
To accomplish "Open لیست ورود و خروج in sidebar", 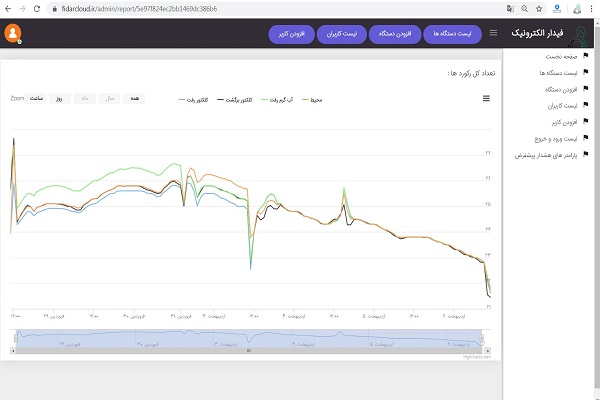I will pos(551,138).
